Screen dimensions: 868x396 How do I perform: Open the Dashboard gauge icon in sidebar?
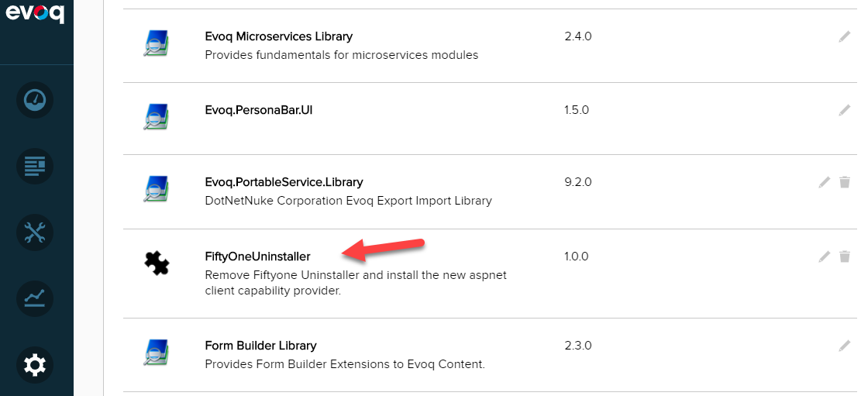[x=35, y=100]
